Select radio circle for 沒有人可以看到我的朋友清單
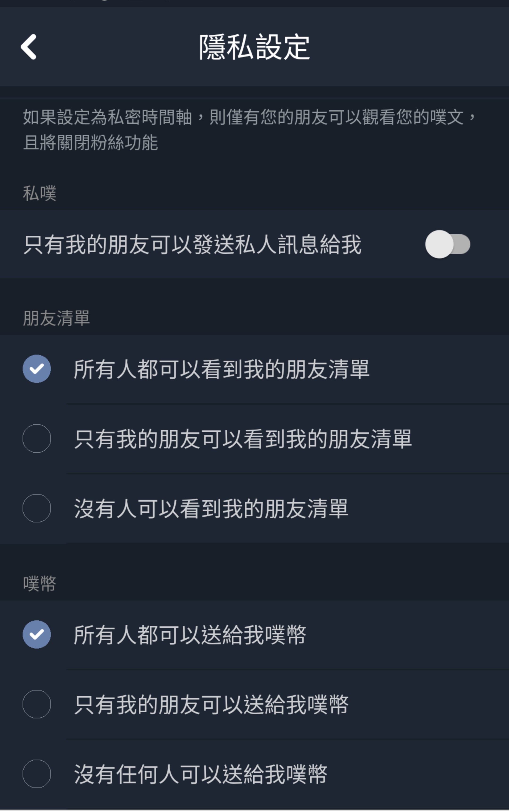Viewport: 509px width, 812px height. tap(37, 508)
